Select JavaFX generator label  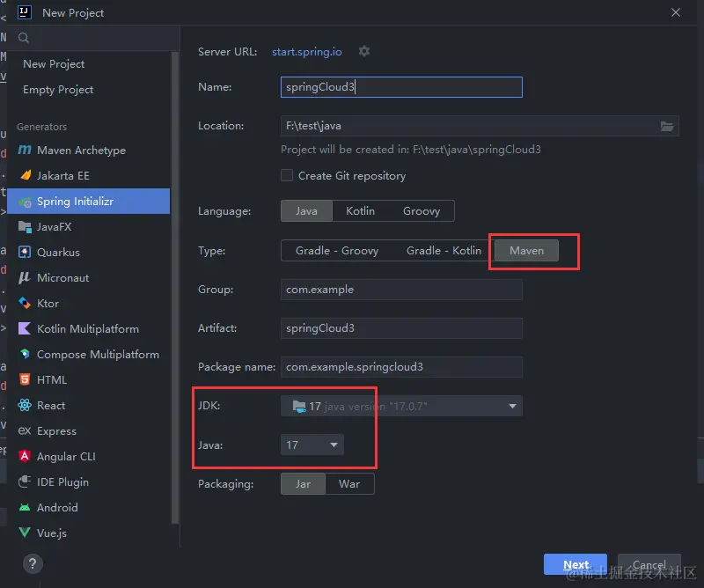tap(54, 227)
